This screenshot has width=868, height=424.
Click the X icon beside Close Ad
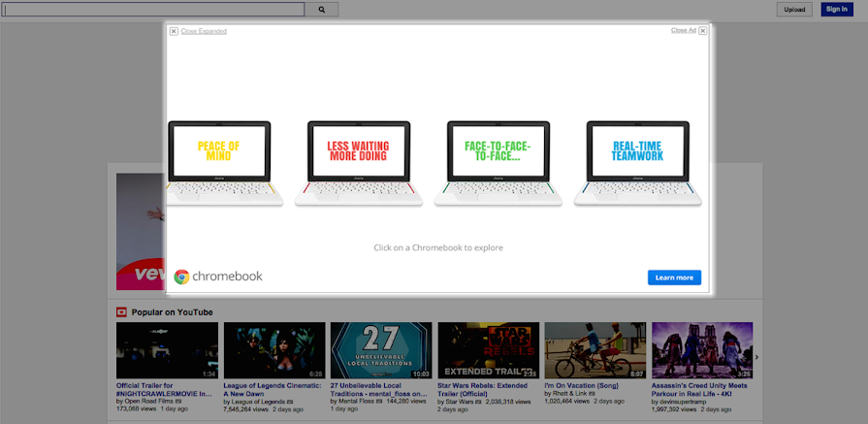(x=702, y=31)
